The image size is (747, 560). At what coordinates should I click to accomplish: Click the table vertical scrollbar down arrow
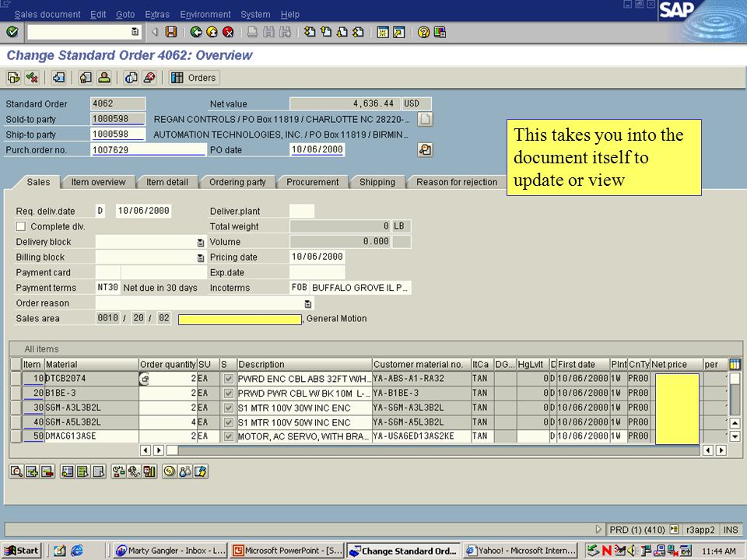(735, 436)
